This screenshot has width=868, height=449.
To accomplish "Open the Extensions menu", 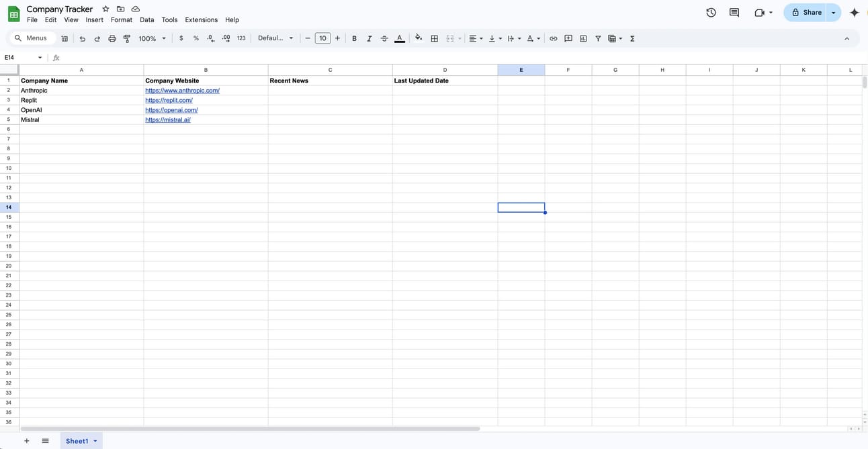I will pyautogui.click(x=202, y=20).
